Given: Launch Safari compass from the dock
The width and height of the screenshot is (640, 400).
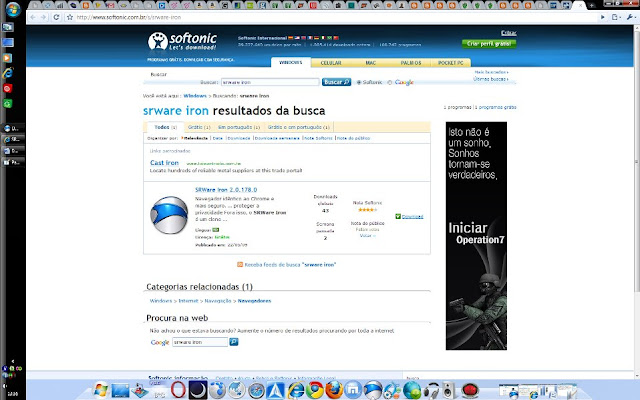Looking at the screenshot, I should pyautogui.click(x=256, y=391).
